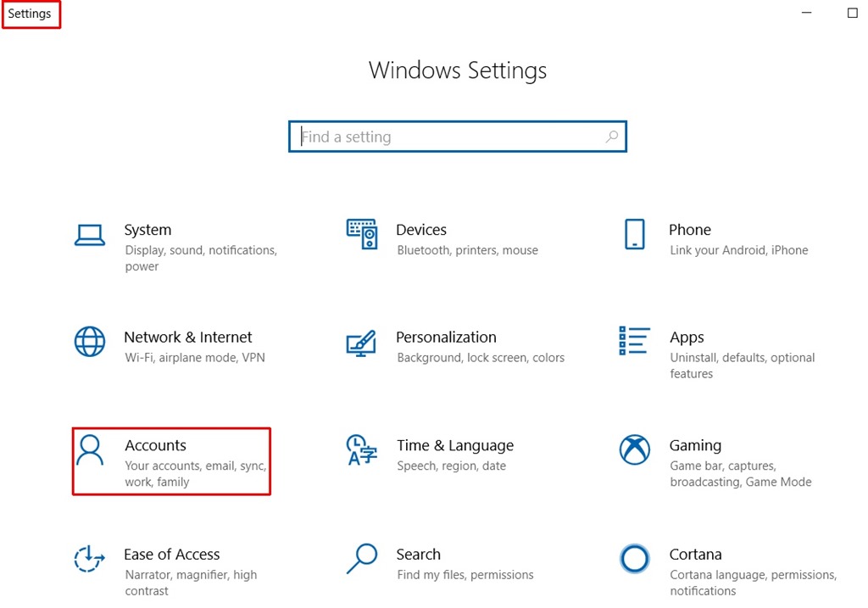Open the Time & Language icon

[361, 450]
